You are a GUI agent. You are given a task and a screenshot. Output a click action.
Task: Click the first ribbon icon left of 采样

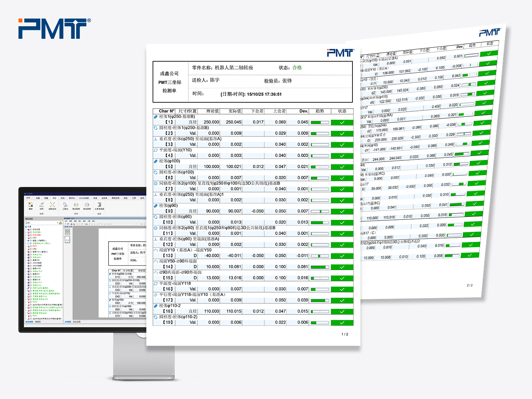(x=31, y=205)
